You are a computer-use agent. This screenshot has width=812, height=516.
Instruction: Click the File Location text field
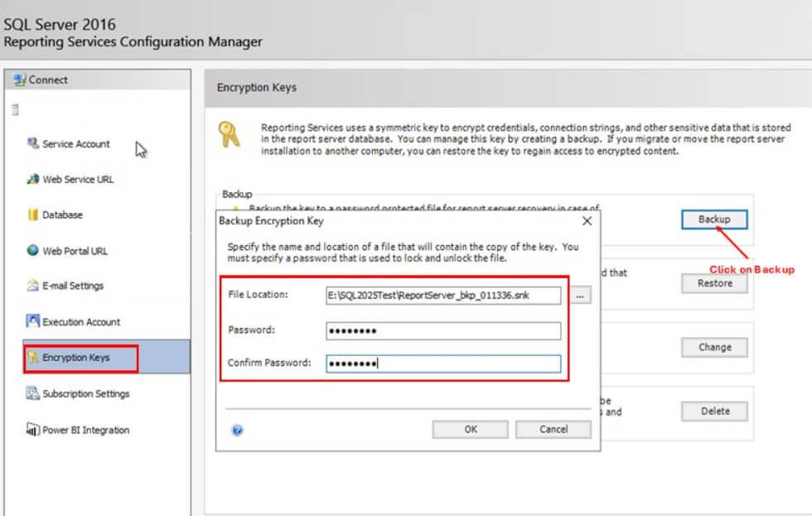click(443, 296)
